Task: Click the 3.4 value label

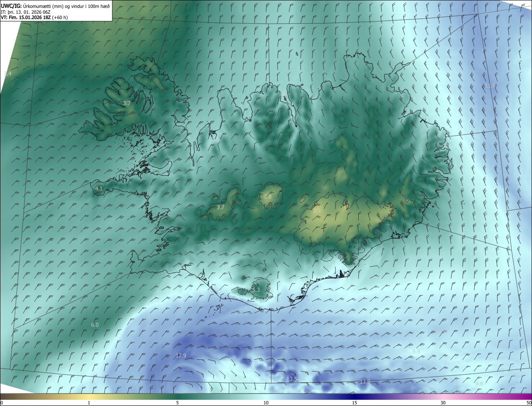Action: coord(7,73)
